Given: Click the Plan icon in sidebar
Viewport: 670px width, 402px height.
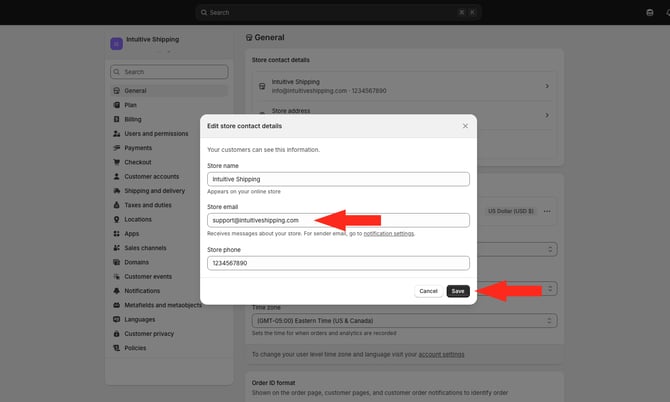Looking at the screenshot, I should [117, 105].
